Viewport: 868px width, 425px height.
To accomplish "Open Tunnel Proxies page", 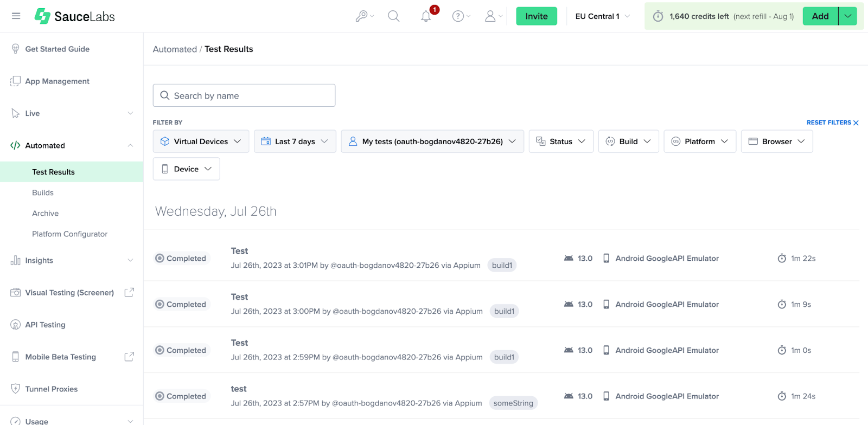I will (x=52, y=389).
